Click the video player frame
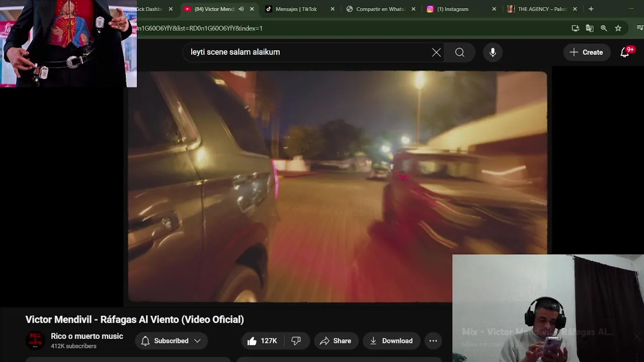Viewport: 644px width, 362px height. pyautogui.click(x=337, y=187)
